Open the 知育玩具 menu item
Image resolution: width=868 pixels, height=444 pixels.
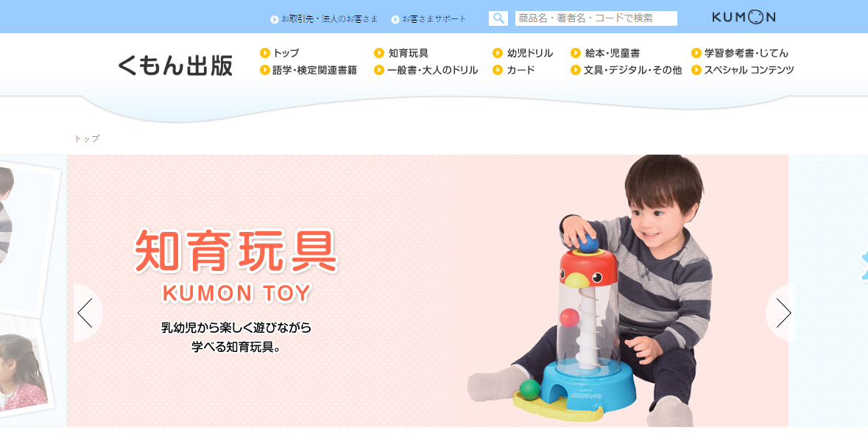coord(409,53)
